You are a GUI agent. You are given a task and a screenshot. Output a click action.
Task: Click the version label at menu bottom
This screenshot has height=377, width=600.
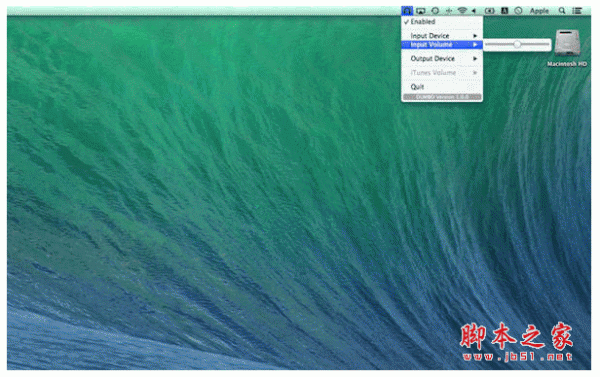click(x=442, y=97)
